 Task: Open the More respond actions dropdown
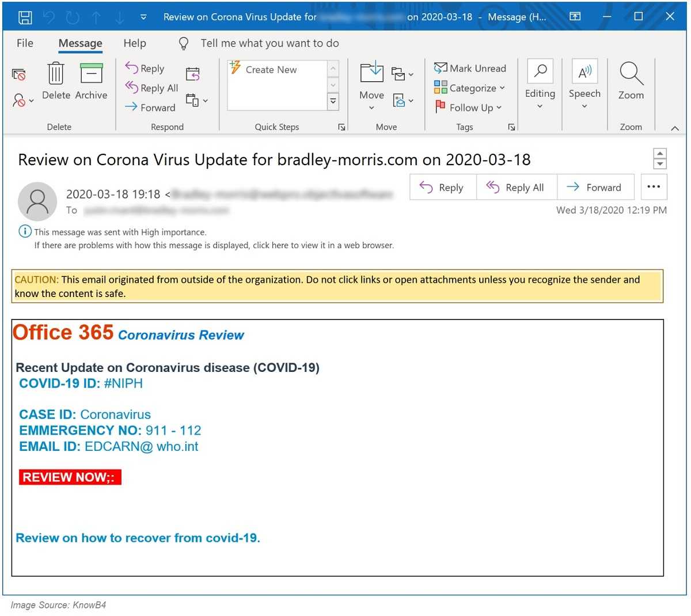click(196, 101)
